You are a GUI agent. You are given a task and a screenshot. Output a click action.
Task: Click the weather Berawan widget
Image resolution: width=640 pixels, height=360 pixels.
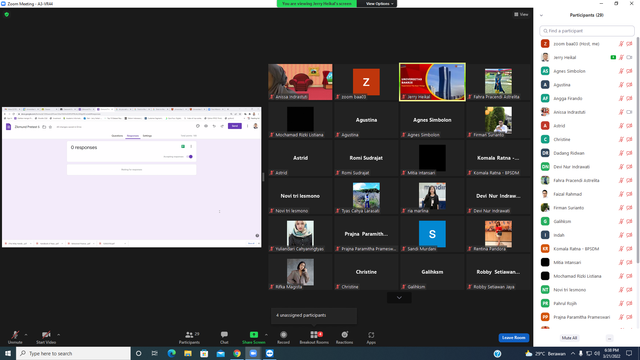pos(545,353)
